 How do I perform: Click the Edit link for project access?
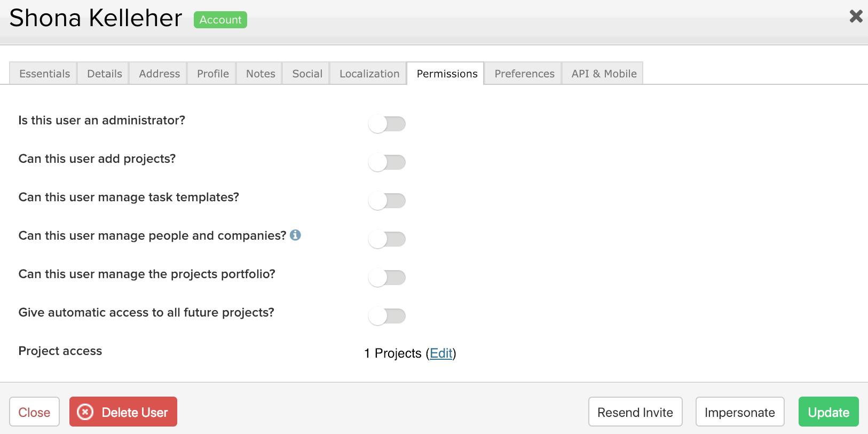coord(441,353)
